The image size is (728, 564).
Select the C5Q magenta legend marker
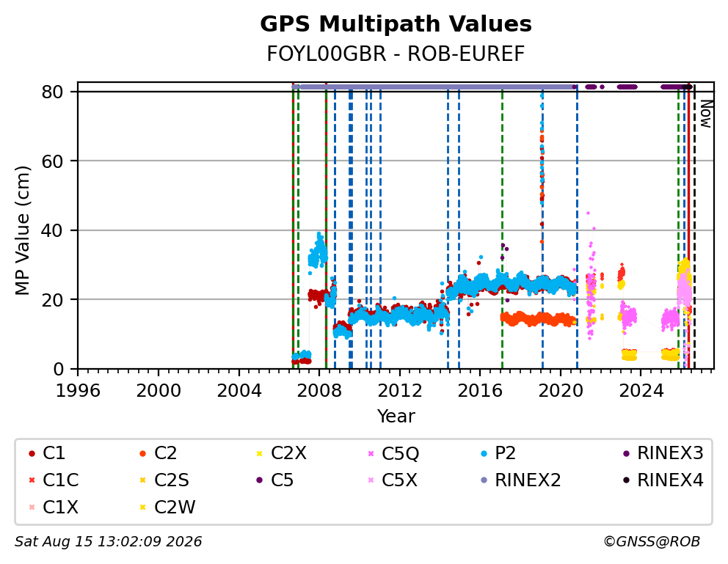point(371,453)
